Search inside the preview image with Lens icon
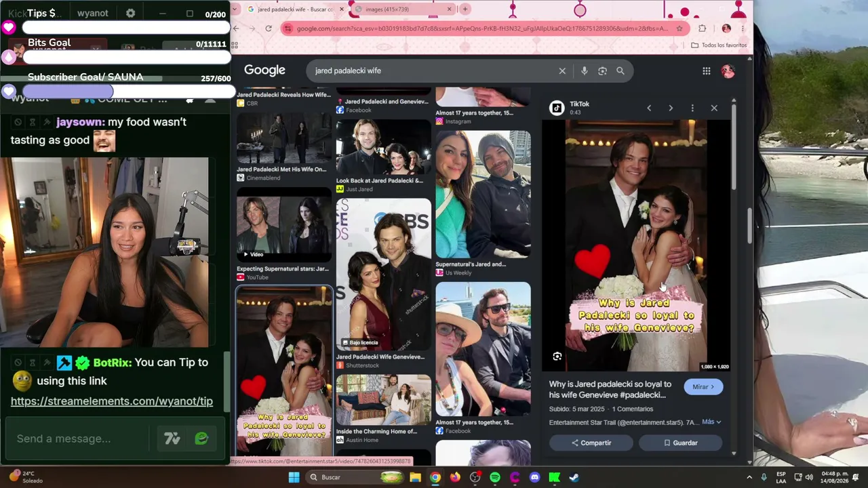 (x=557, y=357)
